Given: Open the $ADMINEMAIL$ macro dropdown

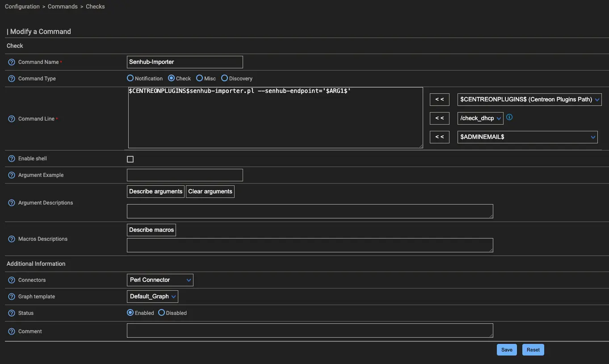Looking at the screenshot, I should pyautogui.click(x=528, y=137).
